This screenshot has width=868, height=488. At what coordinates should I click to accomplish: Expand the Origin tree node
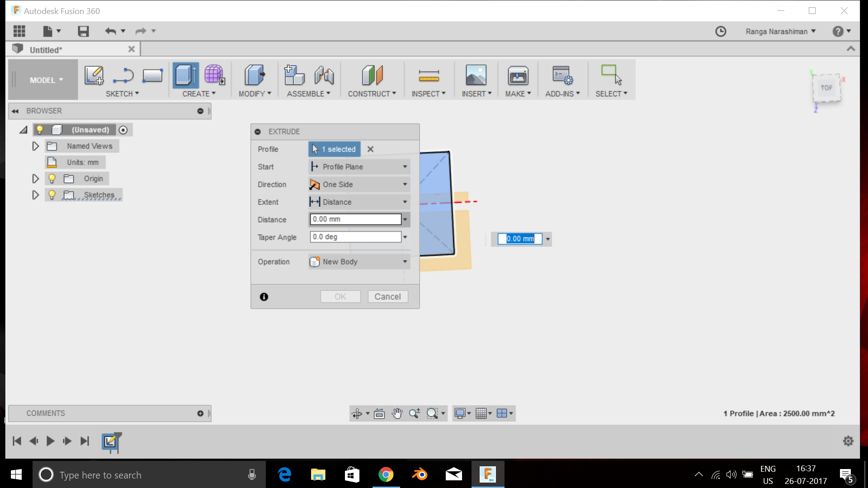click(35, 179)
